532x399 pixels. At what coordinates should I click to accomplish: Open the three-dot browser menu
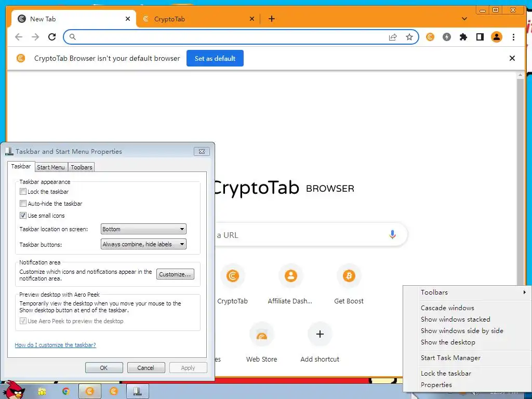513,37
